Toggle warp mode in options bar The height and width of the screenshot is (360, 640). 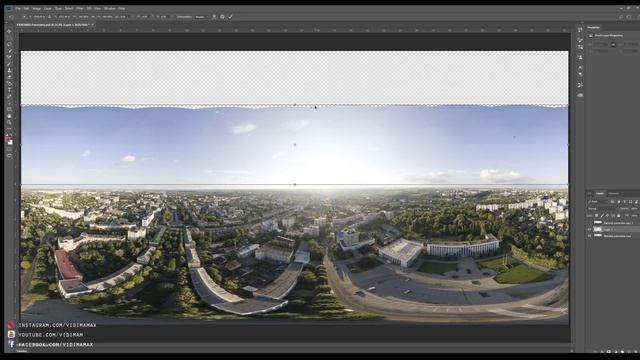(215, 17)
